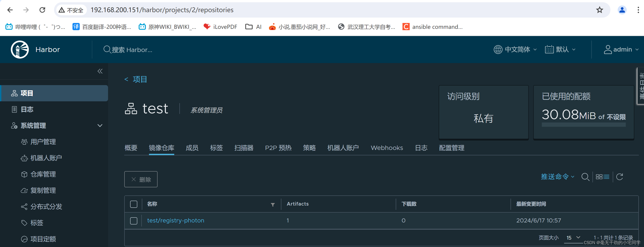Open 仓库管理 in the sidebar
644x247 pixels.
(43, 174)
